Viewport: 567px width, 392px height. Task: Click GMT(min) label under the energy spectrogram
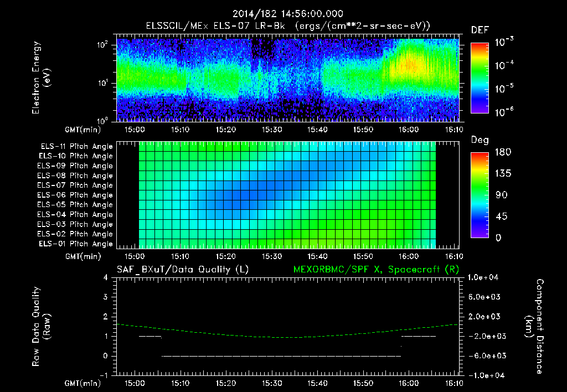click(83, 130)
